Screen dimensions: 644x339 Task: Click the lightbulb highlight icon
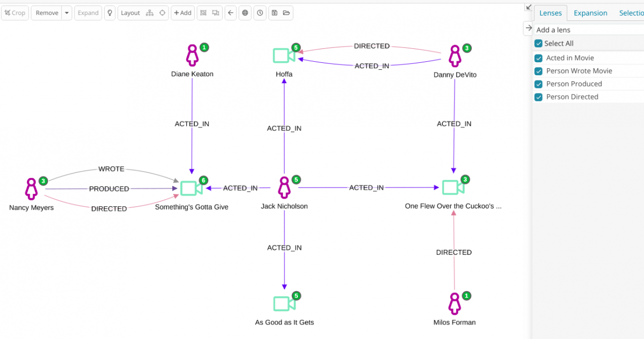(x=110, y=13)
